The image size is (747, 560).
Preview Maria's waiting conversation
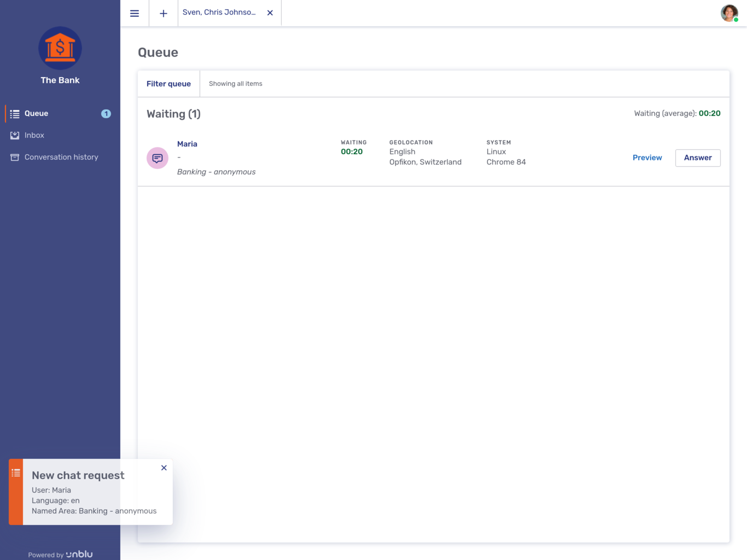pos(647,157)
